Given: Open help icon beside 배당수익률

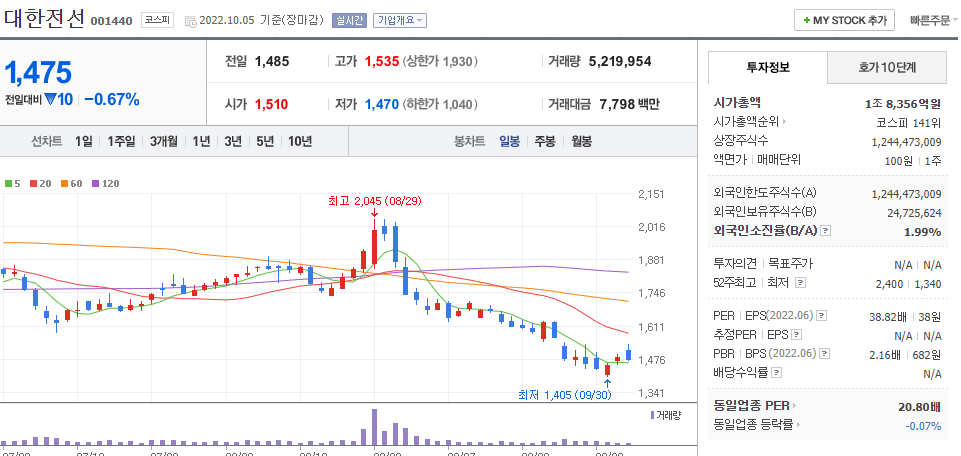Looking at the screenshot, I should 777,373.
